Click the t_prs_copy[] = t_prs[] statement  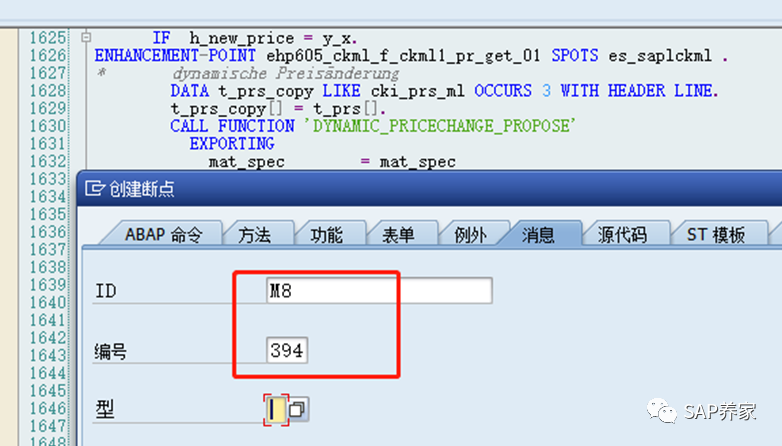pos(278,109)
